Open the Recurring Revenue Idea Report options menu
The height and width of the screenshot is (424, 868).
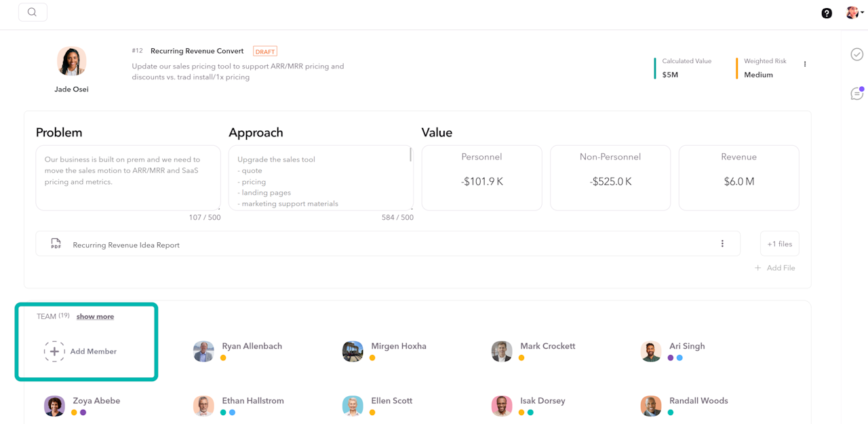pyautogui.click(x=722, y=244)
